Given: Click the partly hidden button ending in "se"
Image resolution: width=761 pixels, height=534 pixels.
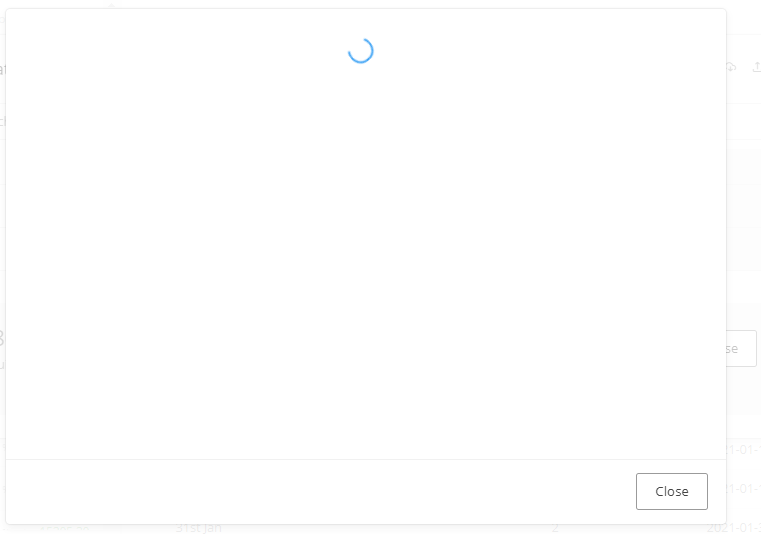Looking at the screenshot, I should click(x=741, y=349).
